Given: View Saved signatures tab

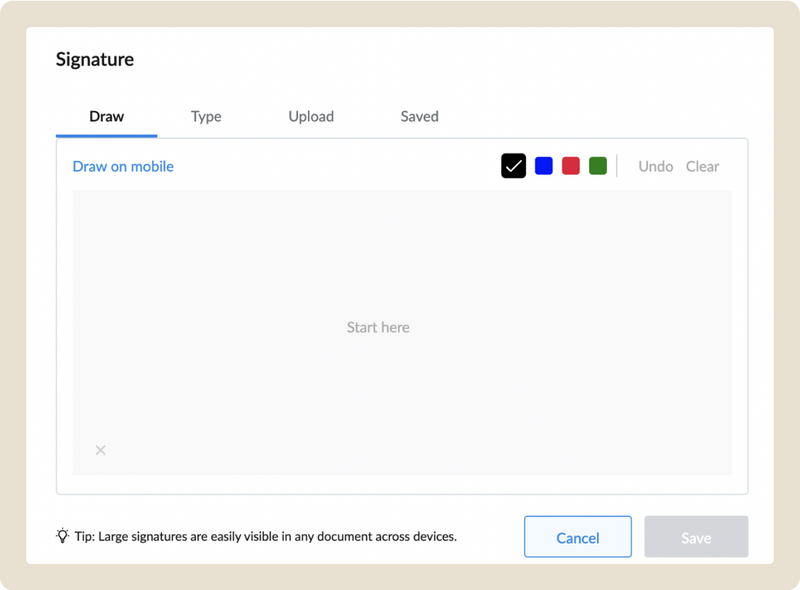Looking at the screenshot, I should point(419,116).
